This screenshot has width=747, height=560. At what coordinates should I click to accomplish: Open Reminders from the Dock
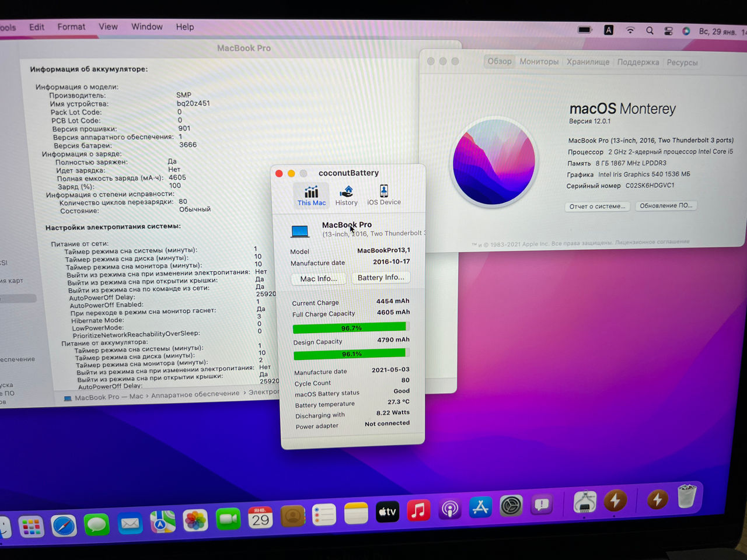coord(324,515)
